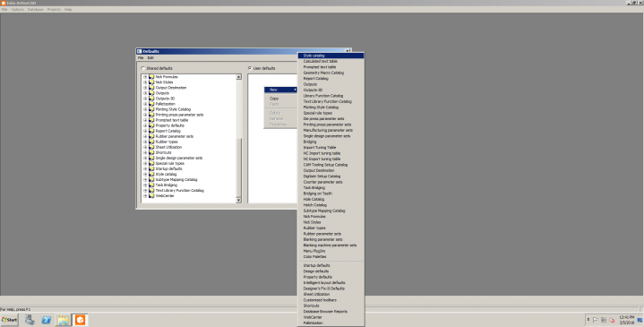Expand the Startup defaults tree node
This screenshot has width=644, height=327.
click(145, 168)
